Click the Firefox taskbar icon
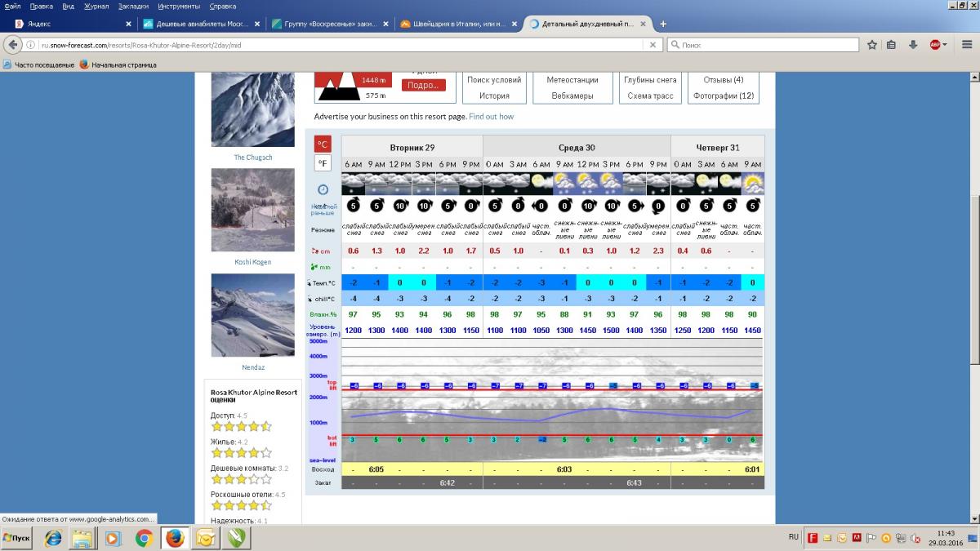 pos(174,538)
